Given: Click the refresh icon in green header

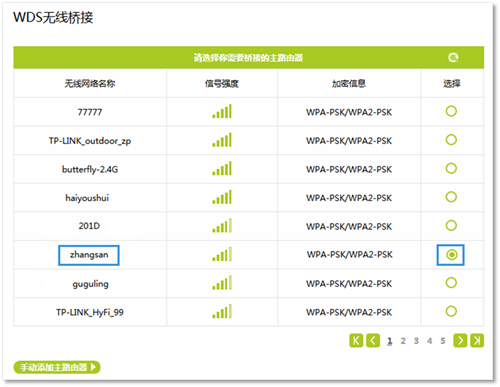Looking at the screenshot, I should click(x=453, y=58).
